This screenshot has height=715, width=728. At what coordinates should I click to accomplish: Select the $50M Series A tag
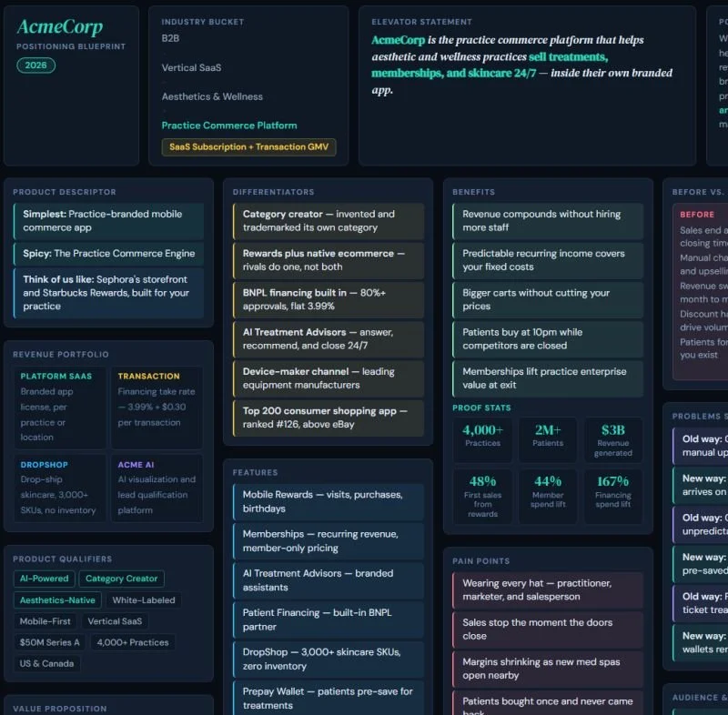(50, 642)
